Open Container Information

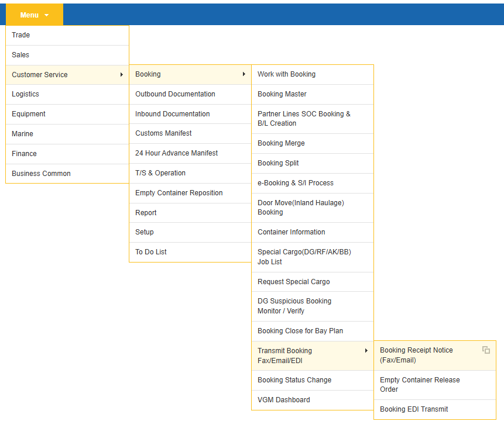[313, 233]
